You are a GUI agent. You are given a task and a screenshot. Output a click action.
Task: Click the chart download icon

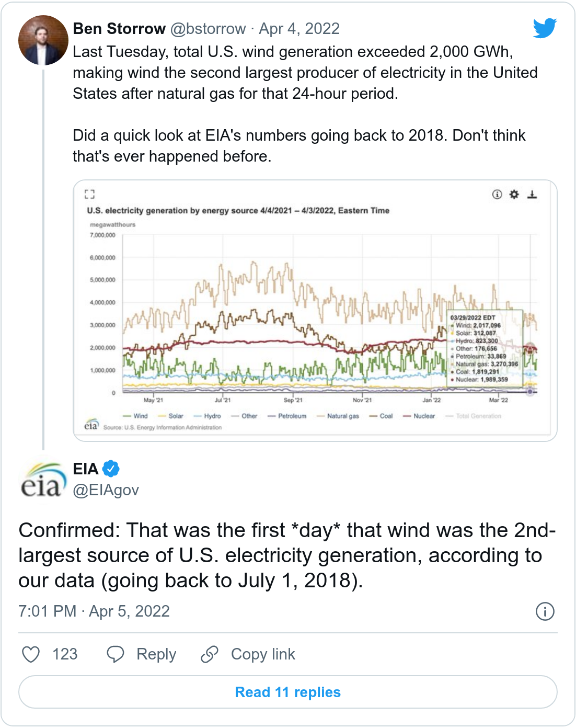point(532,195)
